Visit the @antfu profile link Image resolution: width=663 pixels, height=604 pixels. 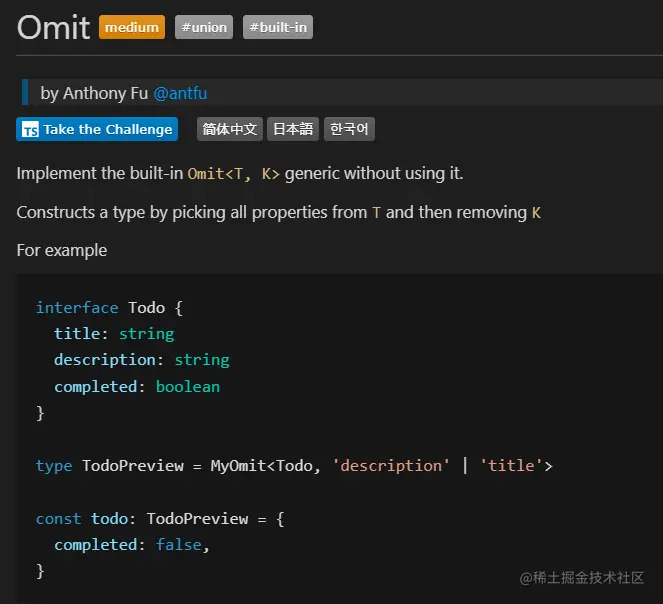[180, 93]
